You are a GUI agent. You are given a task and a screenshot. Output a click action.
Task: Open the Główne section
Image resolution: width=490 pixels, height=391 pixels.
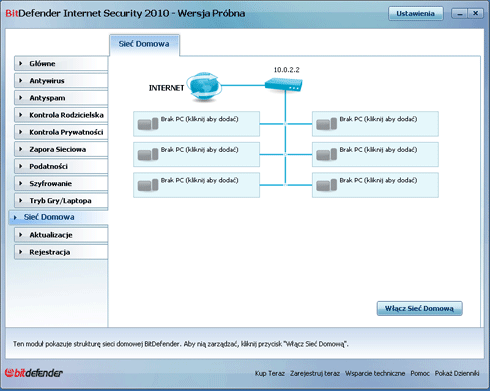[x=61, y=63]
